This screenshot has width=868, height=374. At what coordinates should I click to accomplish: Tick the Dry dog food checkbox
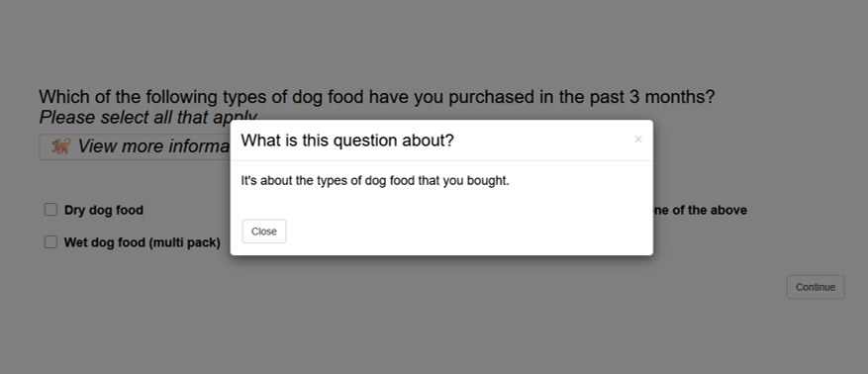click(x=50, y=210)
